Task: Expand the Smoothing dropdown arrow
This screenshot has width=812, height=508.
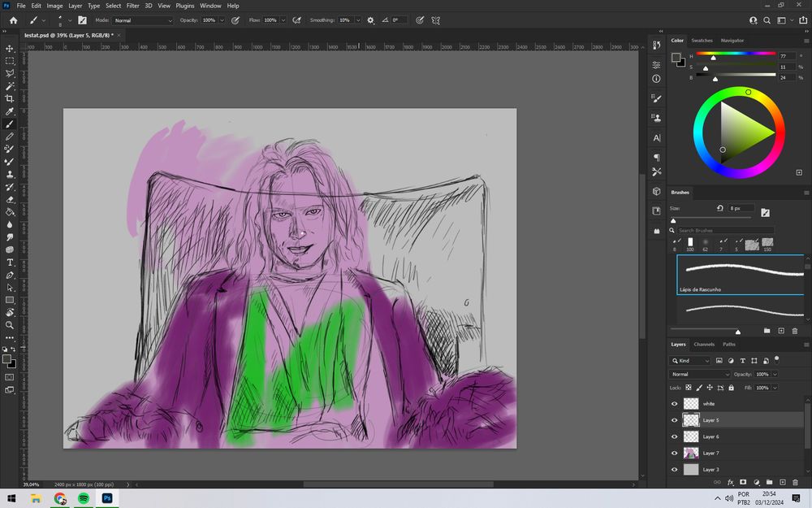Action: click(x=357, y=20)
